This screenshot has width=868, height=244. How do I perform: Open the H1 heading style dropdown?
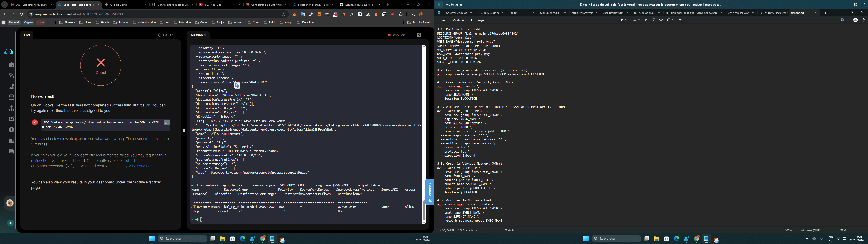pos(623,20)
